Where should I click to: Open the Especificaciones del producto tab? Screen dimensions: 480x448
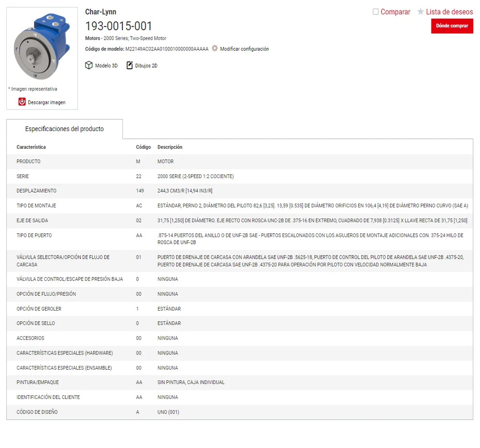point(65,129)
